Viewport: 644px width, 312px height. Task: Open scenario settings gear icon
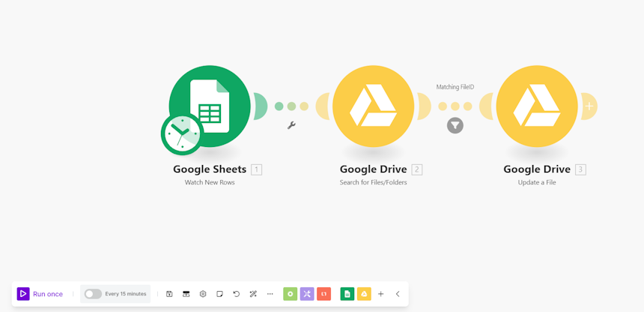click(x=203, y=294)
